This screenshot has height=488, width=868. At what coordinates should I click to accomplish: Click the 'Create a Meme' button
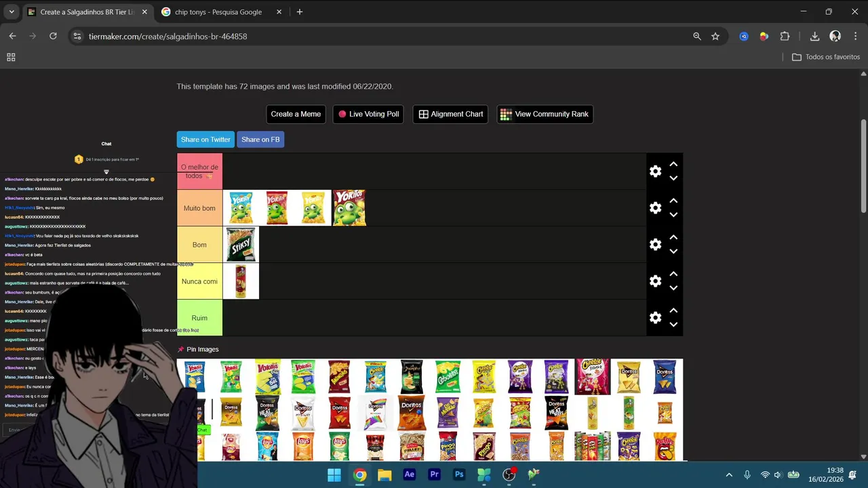296,114
